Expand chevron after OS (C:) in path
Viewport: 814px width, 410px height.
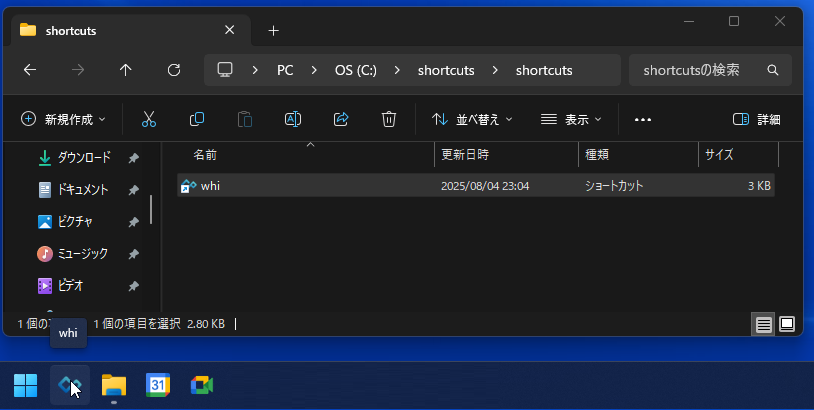tap(397, 70)
